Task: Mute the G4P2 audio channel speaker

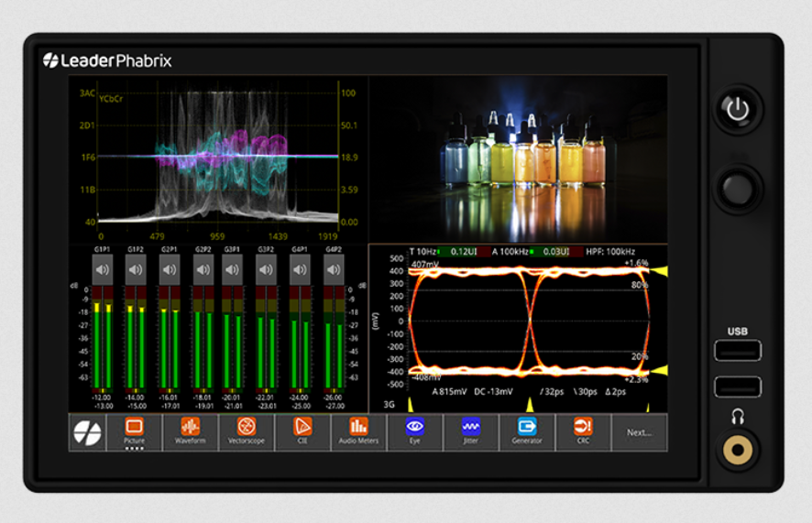Action: (332, 269)
